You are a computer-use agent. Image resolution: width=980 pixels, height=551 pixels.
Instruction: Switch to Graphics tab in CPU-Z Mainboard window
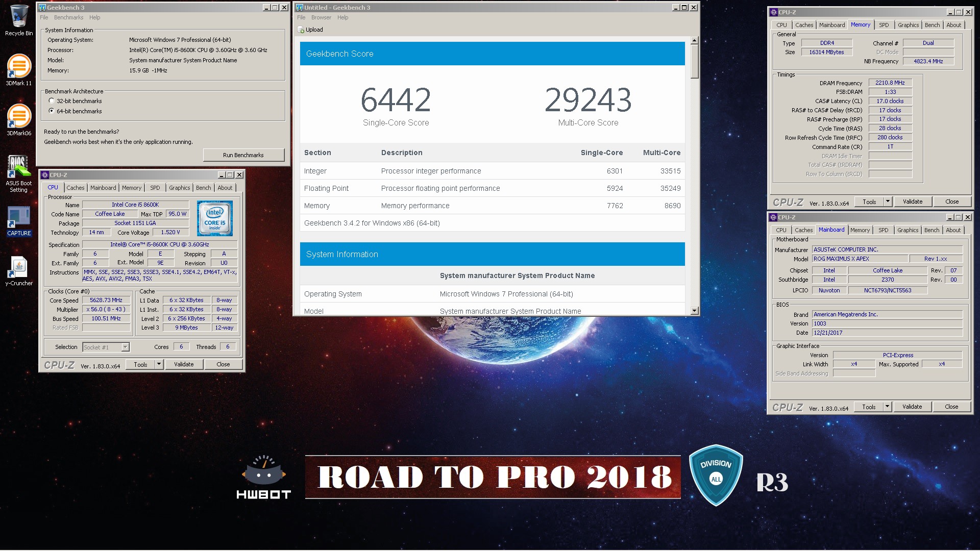(908, 230)
